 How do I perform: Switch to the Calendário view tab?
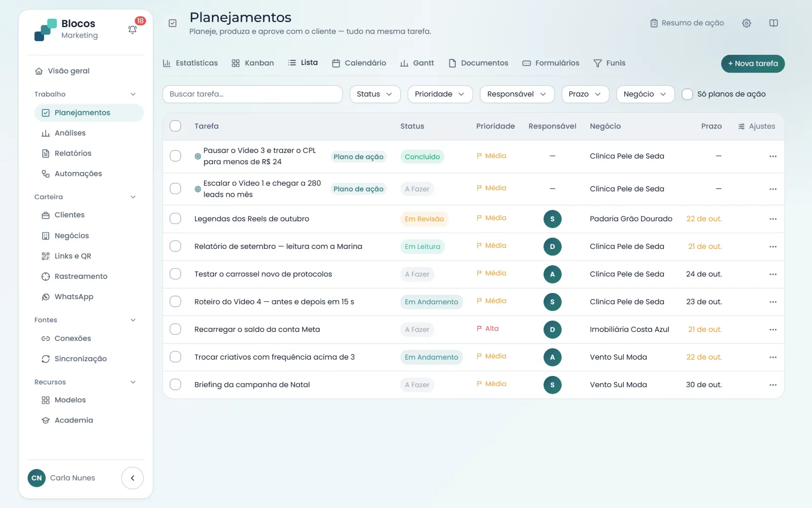pyautogui.click(x=359, y=63)
